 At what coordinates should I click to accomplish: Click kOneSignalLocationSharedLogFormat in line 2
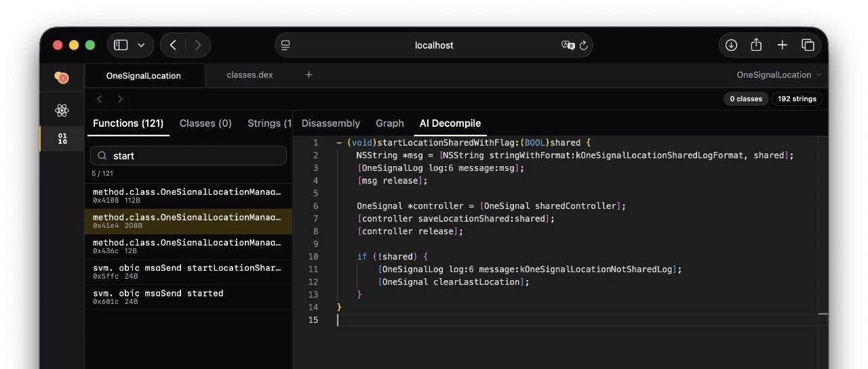(661, 155)
